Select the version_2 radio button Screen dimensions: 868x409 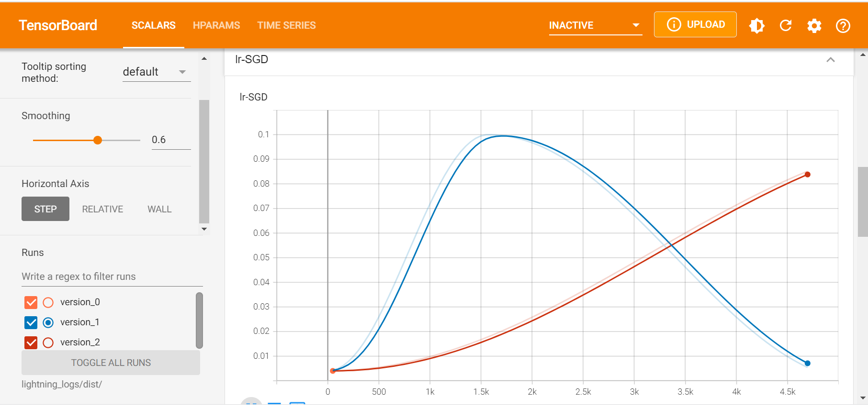pos(48,343)
